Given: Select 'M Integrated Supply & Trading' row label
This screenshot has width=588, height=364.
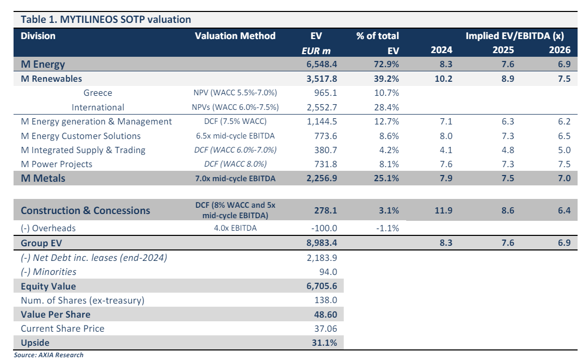Looking at the screenshot, I should point(83,150).
